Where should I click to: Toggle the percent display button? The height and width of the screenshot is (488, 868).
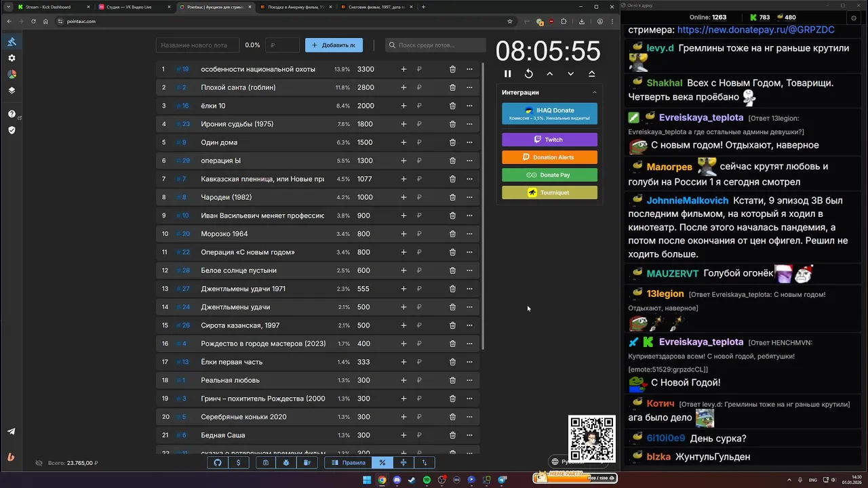click(382, 463)
